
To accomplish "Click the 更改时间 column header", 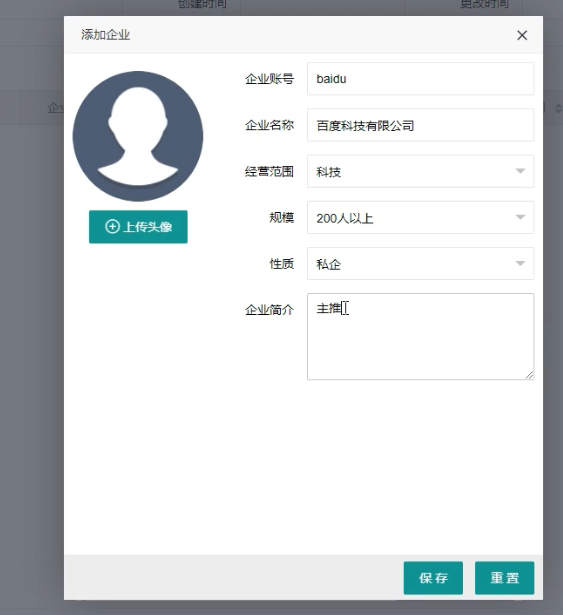I will click(x=484, y=4).
